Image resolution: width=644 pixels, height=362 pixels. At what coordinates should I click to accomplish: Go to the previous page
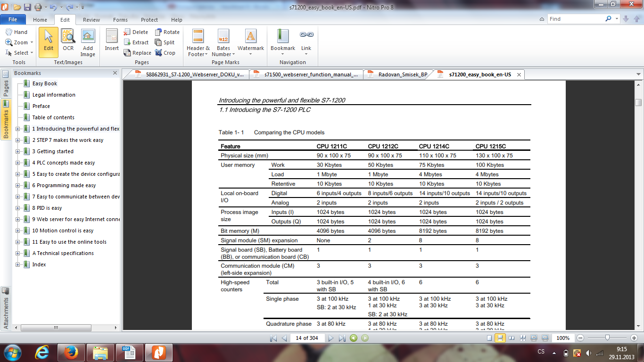[284, 338]
